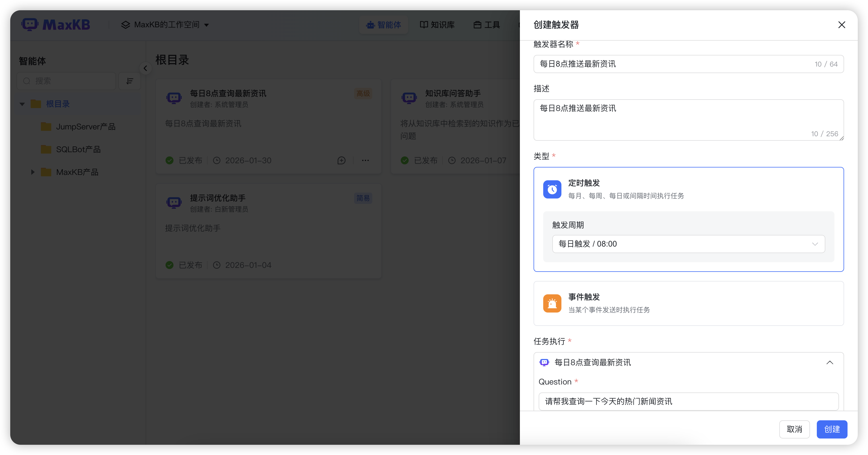Click the 创建 button
Viewport: 868px width, 455px height.
832,429
